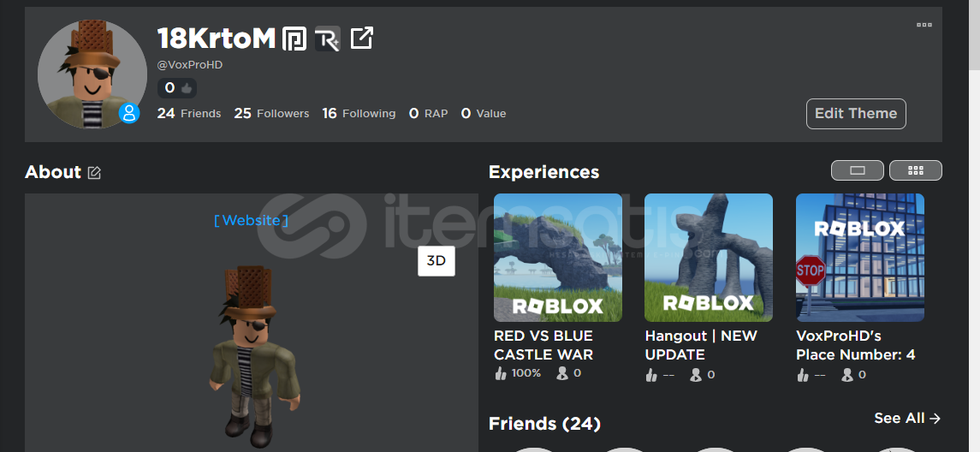Open Hangout NEW UPDATE experience thumbnail

pyautogui.click(x=708, y=258)
